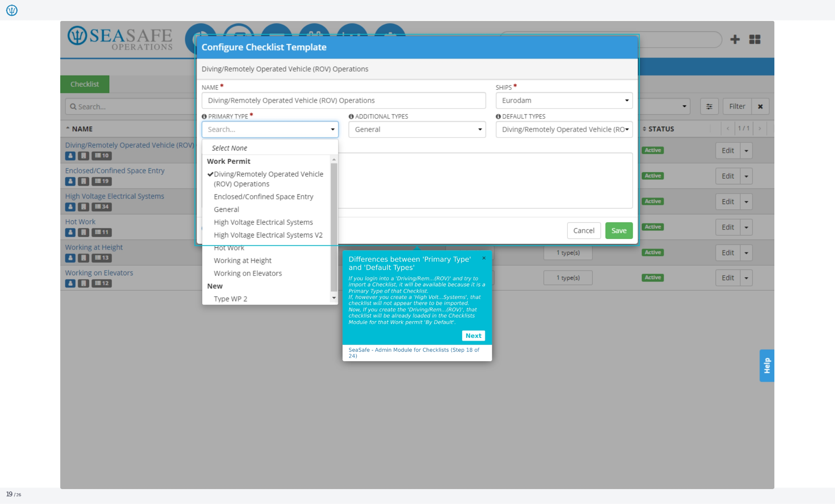Image resolution: width=835 pixels, height=504 pixels.
Task: Select 'Enclosed/Confined Space Entry' from dropdown list
Action: click(263, 197)
